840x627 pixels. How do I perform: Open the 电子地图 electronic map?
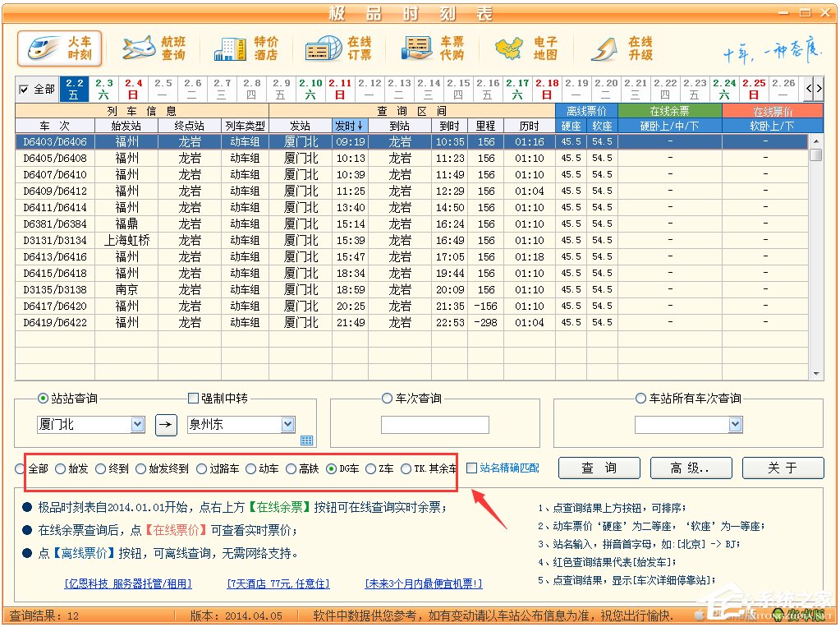click(x=526, y=48)
